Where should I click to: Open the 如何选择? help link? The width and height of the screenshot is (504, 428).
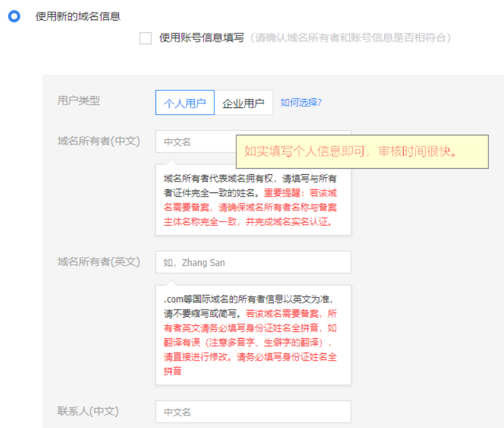click(301, 102)
